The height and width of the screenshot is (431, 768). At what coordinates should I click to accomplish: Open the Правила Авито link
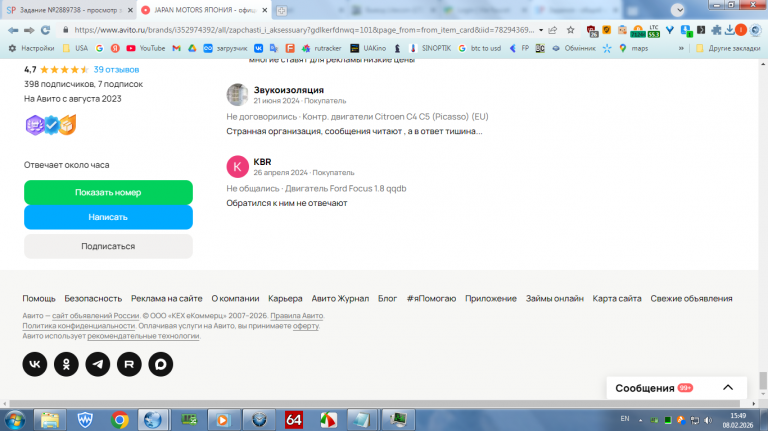point(297,316)
